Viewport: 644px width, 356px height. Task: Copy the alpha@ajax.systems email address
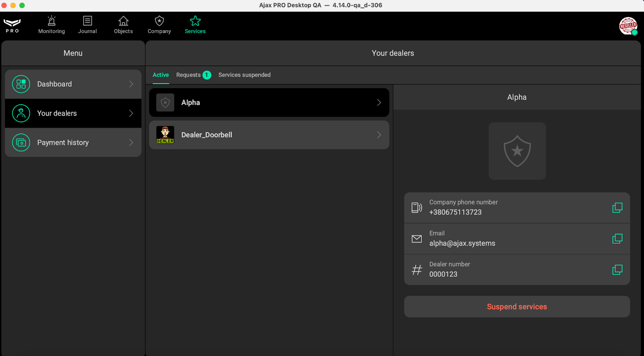(x=617, y=239)
